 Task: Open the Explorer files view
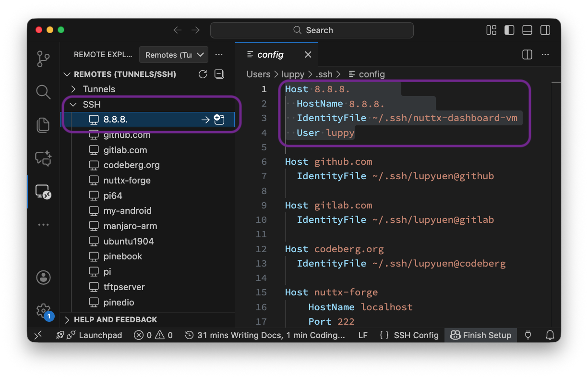tap(43, 125)
